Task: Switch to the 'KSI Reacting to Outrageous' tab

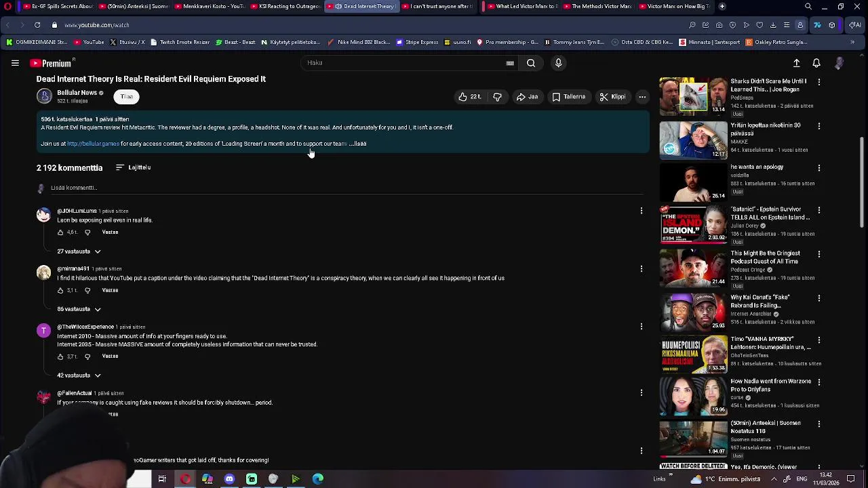Action: tap(285, 6)
